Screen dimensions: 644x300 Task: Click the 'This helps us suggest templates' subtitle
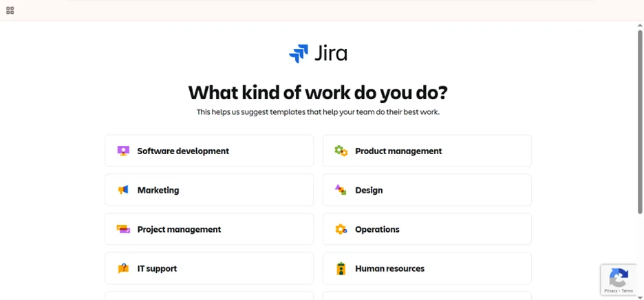(318, 111)
